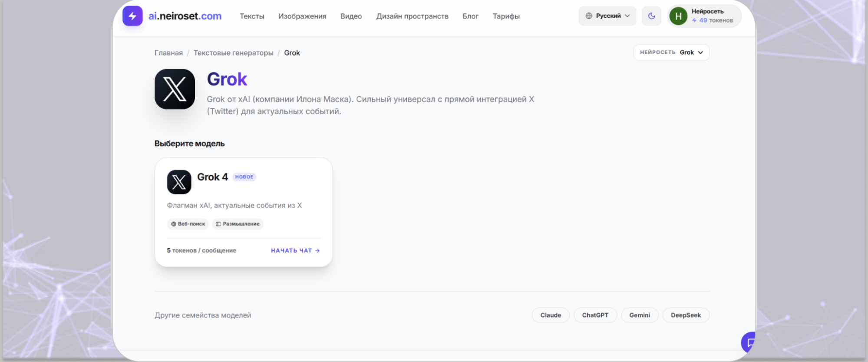Click the НОВОЕ badge on Grok 4

click(x=244, y=177)
